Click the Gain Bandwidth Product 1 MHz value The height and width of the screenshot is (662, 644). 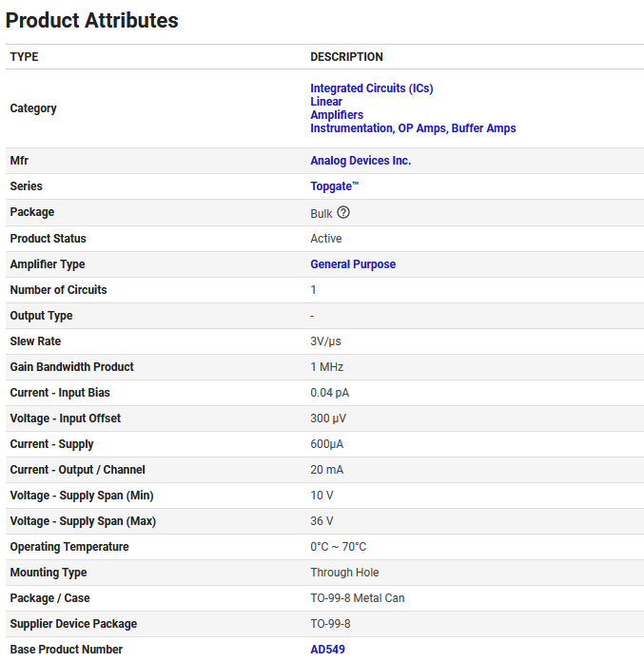click(326, 367)
